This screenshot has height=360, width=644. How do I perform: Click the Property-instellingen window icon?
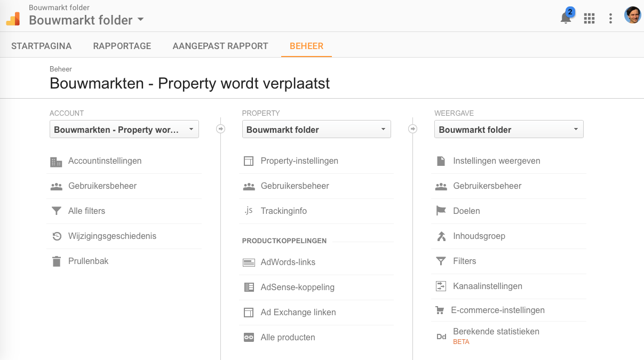pyautogui.click(x=249, y=161)
